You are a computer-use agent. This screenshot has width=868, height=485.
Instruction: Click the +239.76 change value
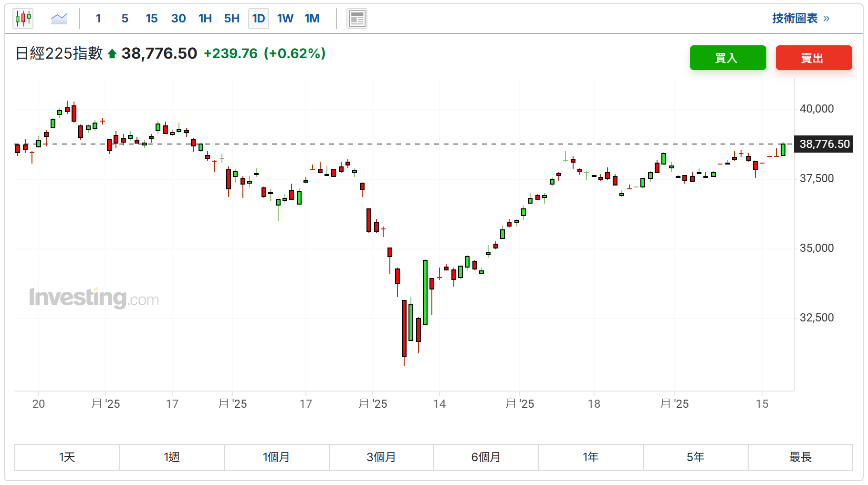click(x=230, y=53)
